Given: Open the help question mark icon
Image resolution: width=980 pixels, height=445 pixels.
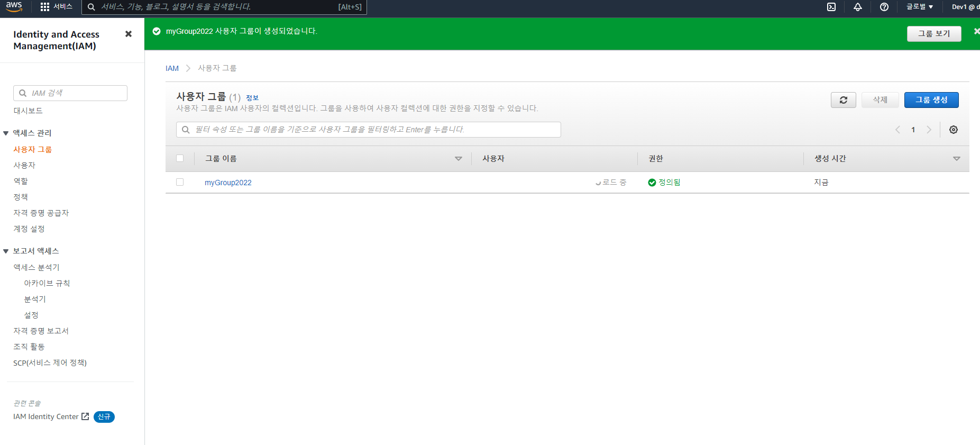Looking at the screenshot, I should point(884,7).
